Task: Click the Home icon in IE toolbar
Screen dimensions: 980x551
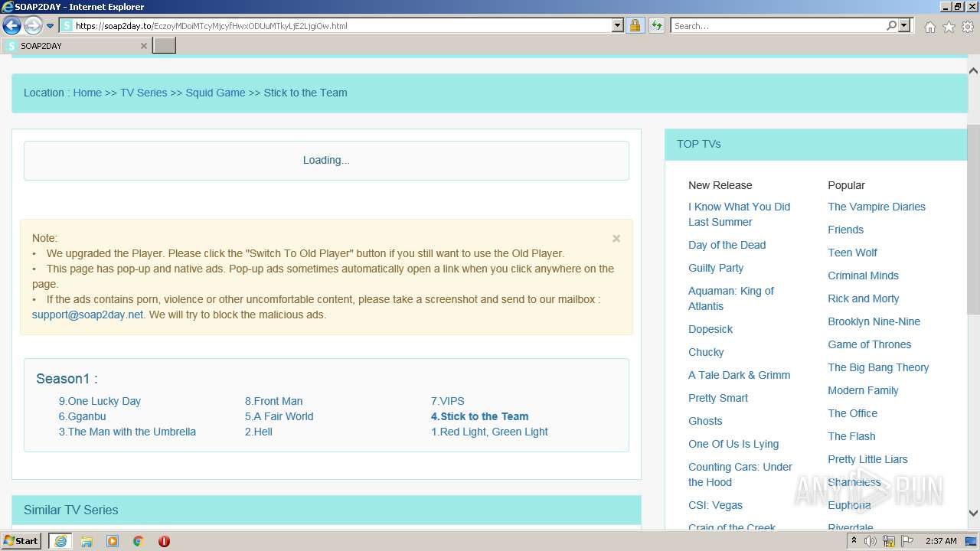Action: (x=929, y=27)
